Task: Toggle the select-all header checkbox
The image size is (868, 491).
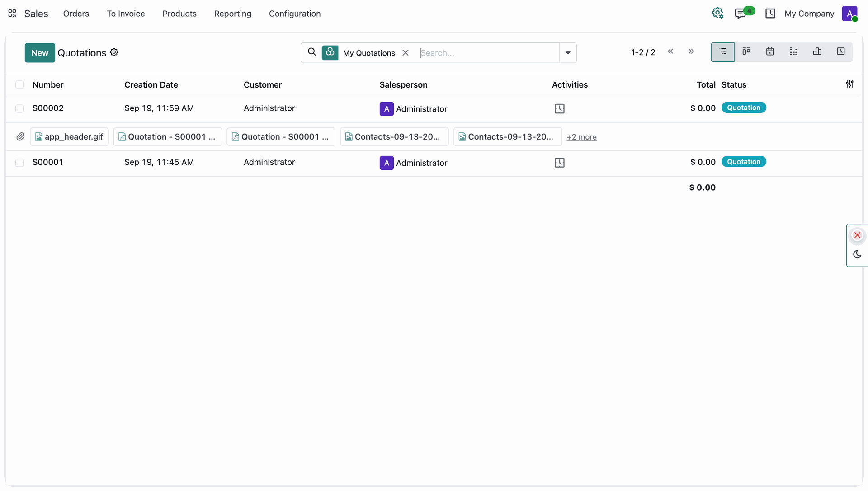Action: click(x=19, y=85)
